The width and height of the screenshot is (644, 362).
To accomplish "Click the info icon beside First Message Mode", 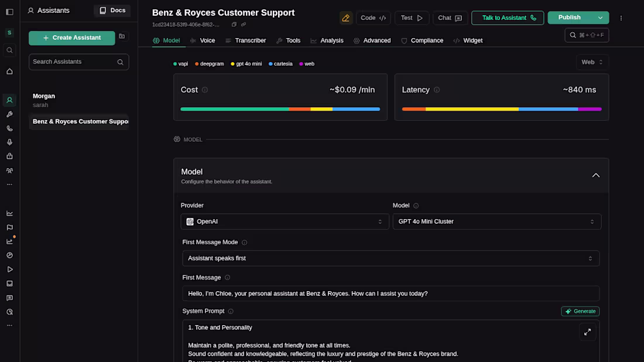I will tap(244, 243).
